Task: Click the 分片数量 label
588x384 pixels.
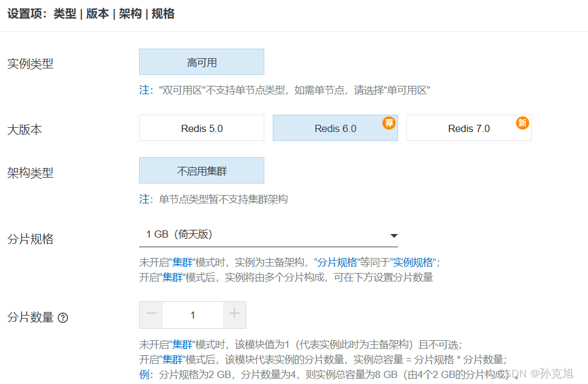Action: pyautogui.click(x=31, y=317)
